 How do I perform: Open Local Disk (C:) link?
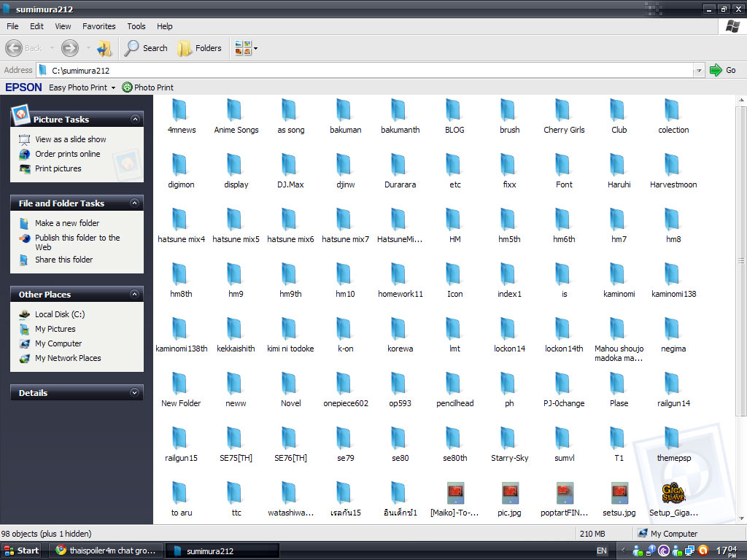tap(60, 314)
